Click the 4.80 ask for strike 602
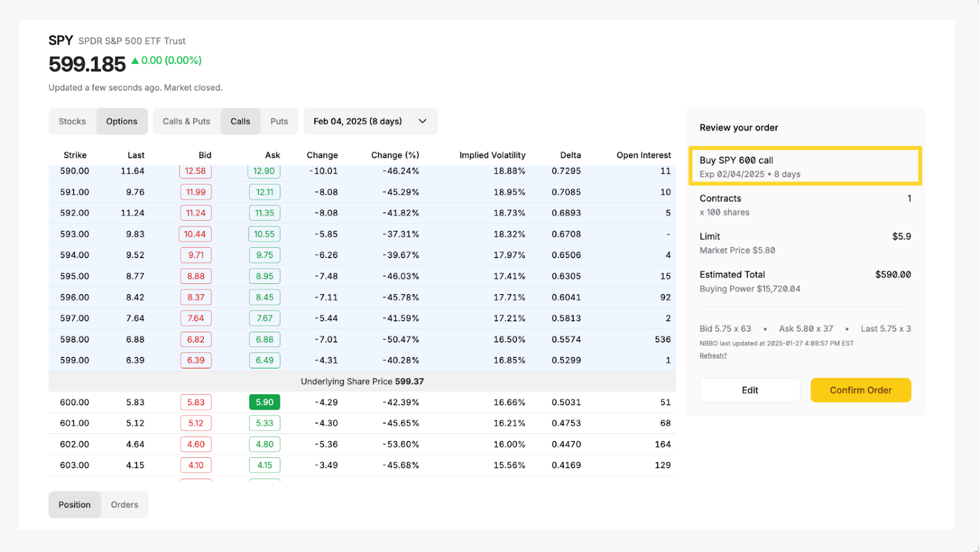Screen dimensions: 980x552 265,444
